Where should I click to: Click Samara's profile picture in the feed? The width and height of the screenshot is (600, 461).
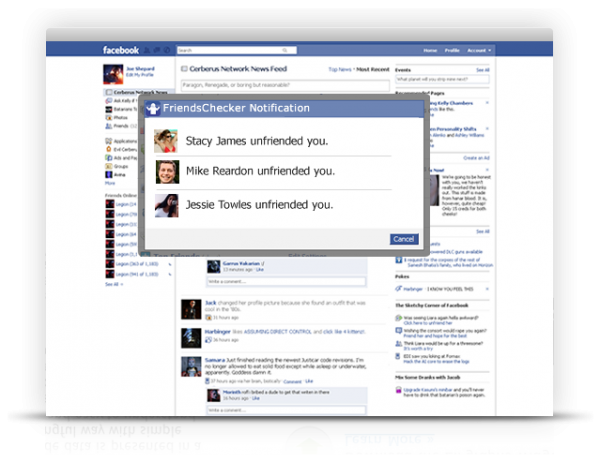(x=191, y=367)
